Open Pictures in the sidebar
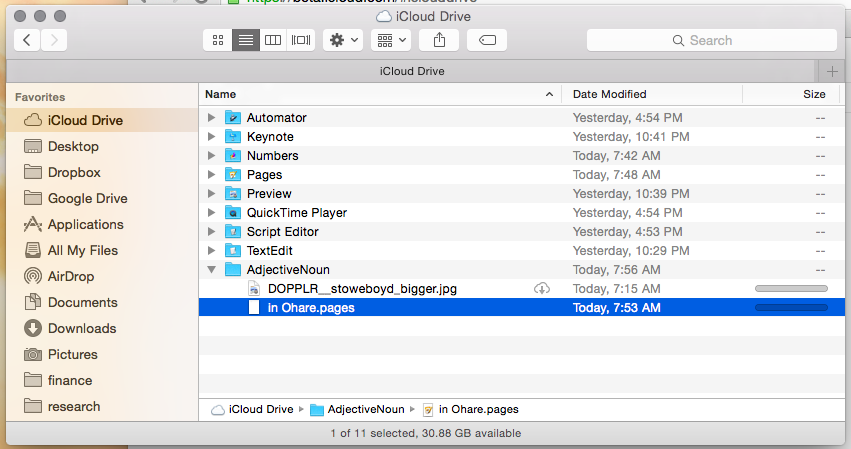Image resolution: width=851 pixels, height=449 pixels. [103, 355]
